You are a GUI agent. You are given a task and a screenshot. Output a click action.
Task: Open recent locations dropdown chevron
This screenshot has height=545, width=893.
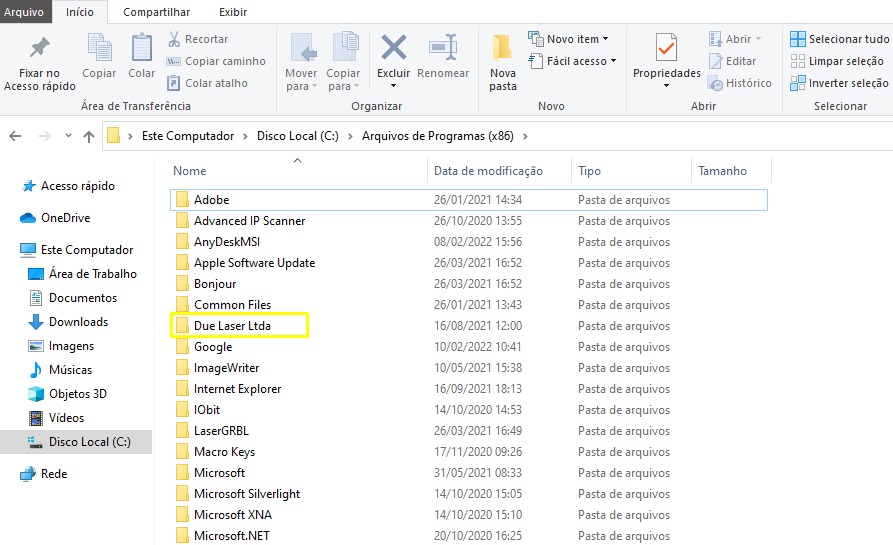tap(68, 136)
